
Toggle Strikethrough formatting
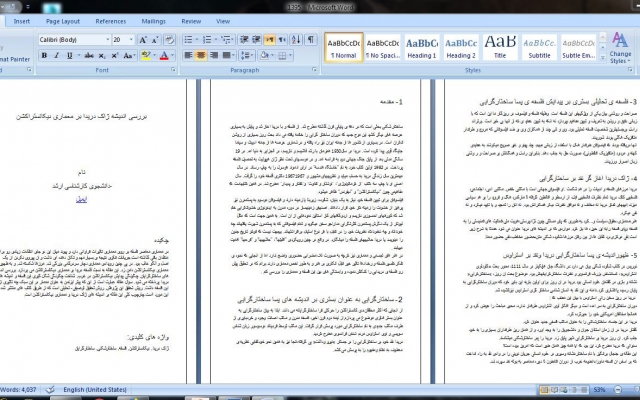[x=89, y=56]
